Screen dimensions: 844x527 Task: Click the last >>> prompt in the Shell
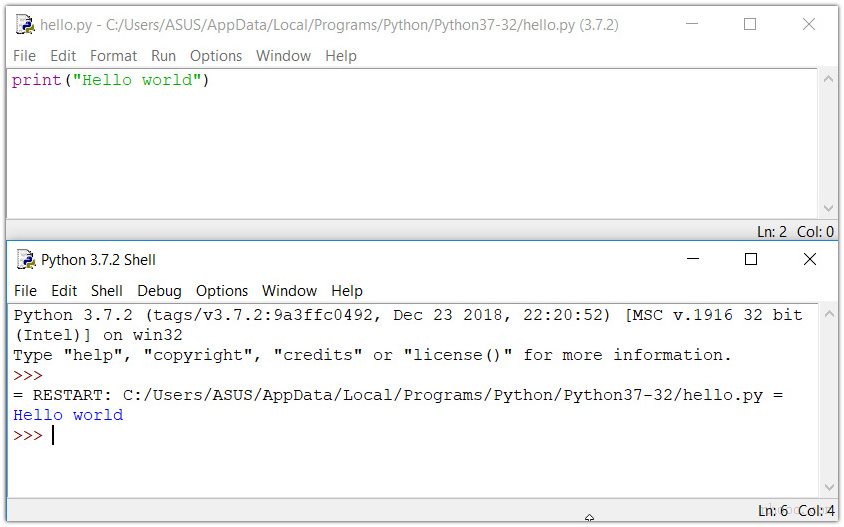coord(28,435)
